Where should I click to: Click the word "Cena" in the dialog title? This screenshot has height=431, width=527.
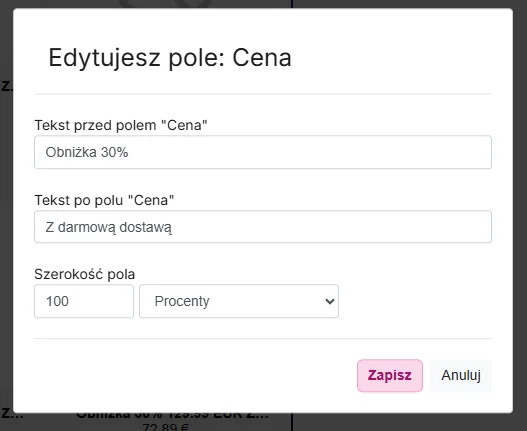(261, 58)
